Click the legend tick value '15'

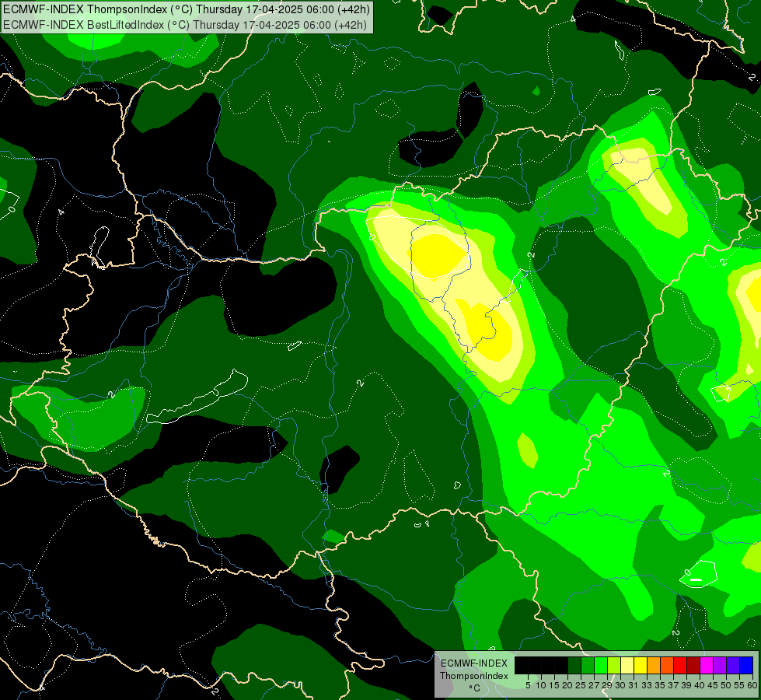click(x=555, y=685)
